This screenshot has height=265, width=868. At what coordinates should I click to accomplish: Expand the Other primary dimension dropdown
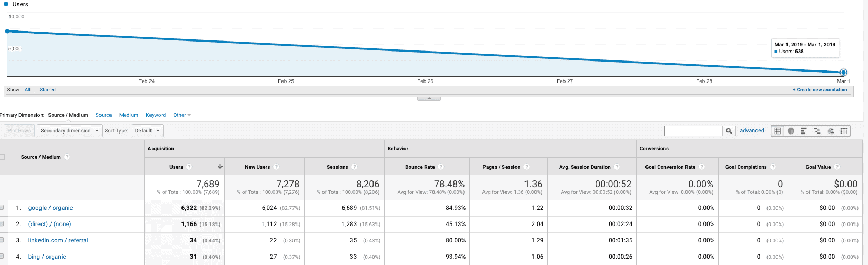[x=182, y=115]
